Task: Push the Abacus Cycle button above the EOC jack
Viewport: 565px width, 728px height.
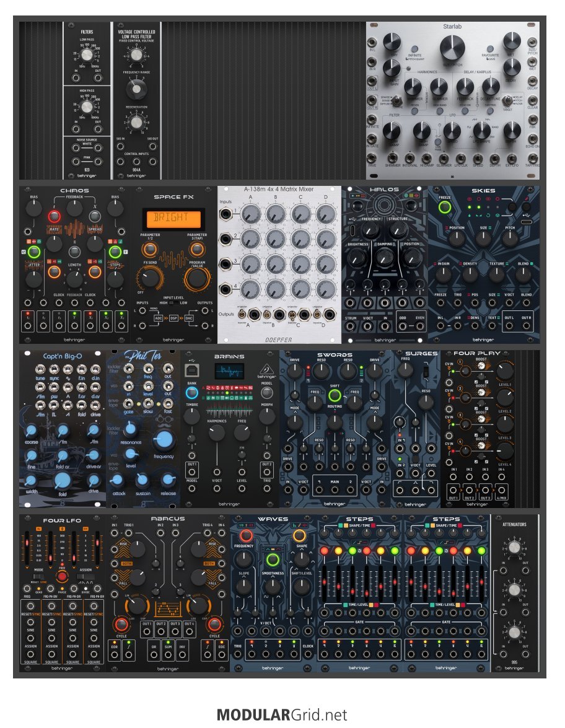Action: [214, 625]
